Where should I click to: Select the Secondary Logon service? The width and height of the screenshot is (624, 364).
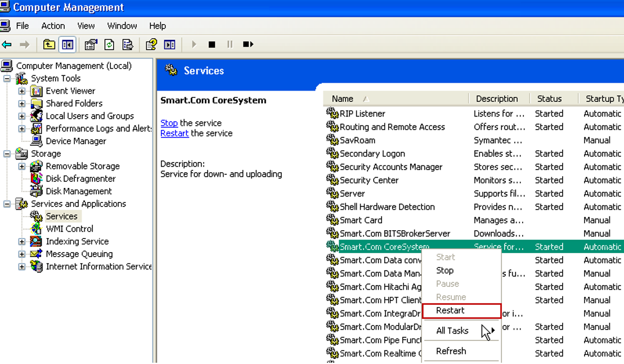pyautogui.click(x=372, y=154)
